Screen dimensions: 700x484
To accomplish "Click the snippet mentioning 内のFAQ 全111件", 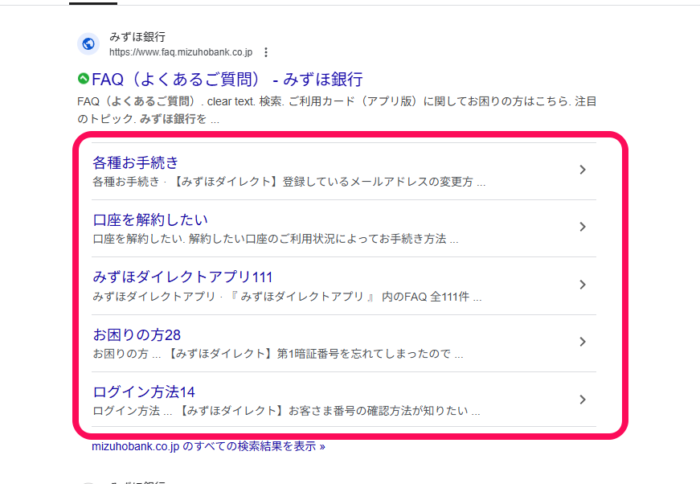I will [287, 296].
